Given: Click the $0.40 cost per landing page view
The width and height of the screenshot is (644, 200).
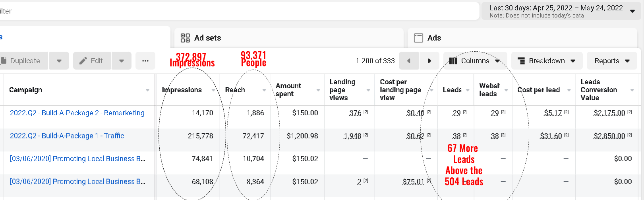Looking at the screenshot, I should coord(416,113).
